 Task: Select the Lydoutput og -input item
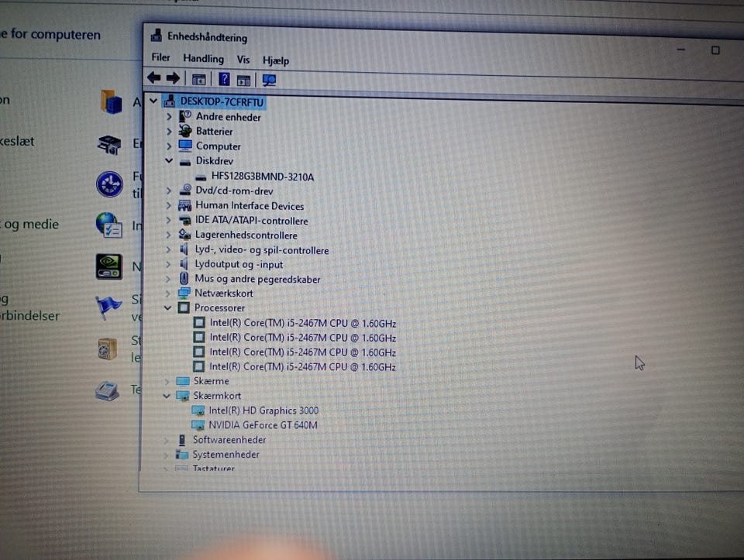pos(239,265)
